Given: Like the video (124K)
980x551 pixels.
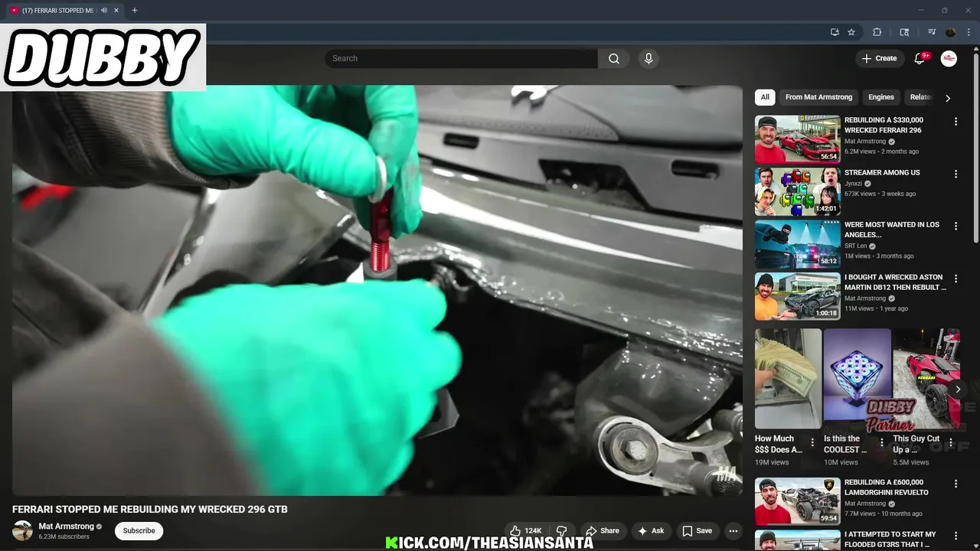Looking at the screenshot, I should (x=526, y=531).
